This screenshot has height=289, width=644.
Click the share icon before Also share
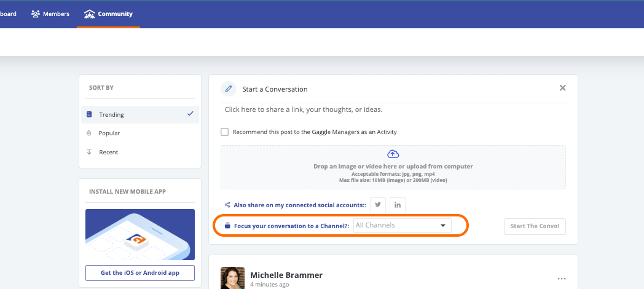point(227,205)
